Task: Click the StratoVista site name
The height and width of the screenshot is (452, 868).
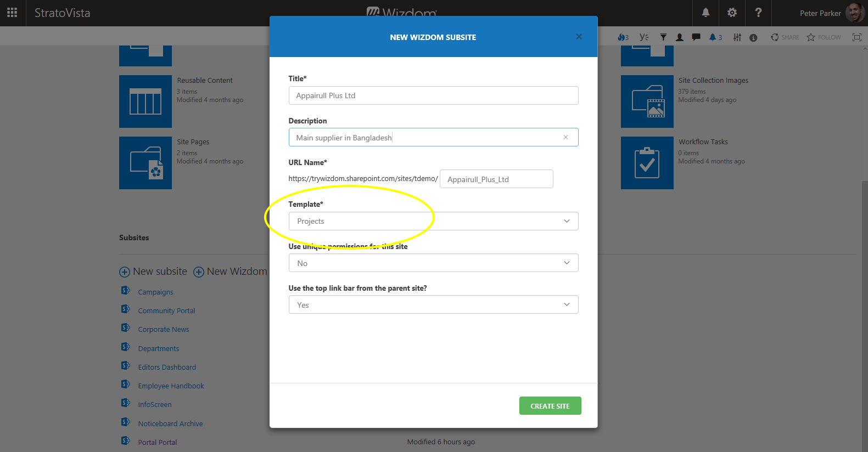Action: coord(62,13)
